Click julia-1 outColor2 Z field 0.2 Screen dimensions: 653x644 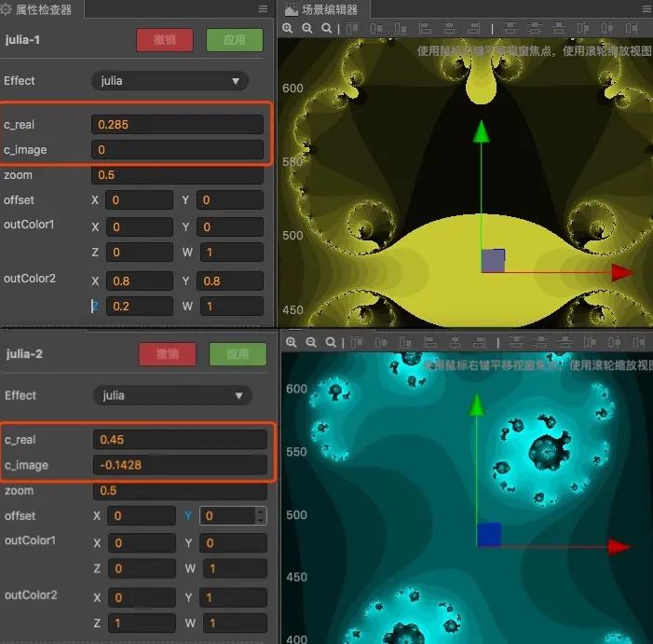[140, 307]
